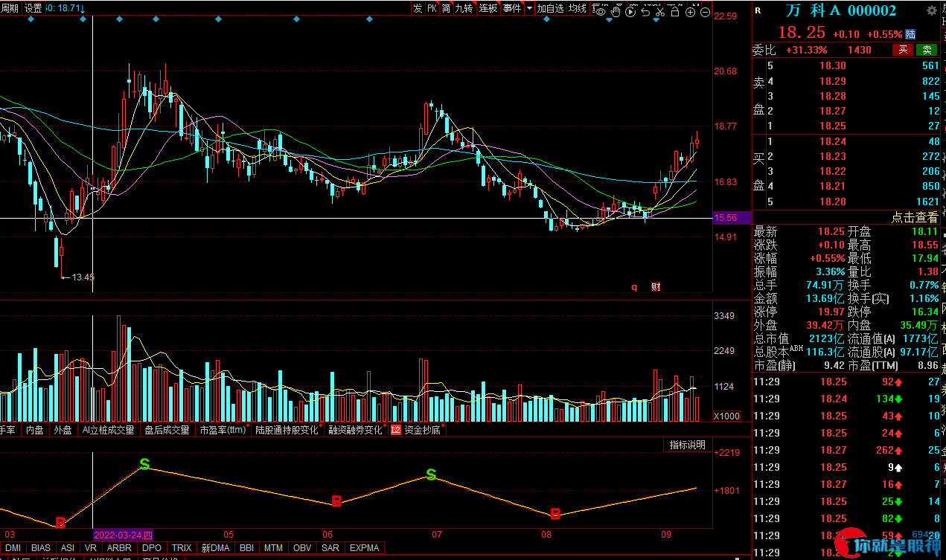Toggle the eye visibility icon in chart toolbar

600,12
